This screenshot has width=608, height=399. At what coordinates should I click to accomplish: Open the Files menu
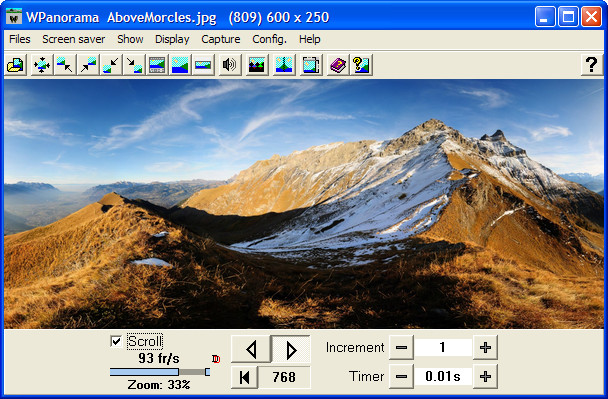20,39
